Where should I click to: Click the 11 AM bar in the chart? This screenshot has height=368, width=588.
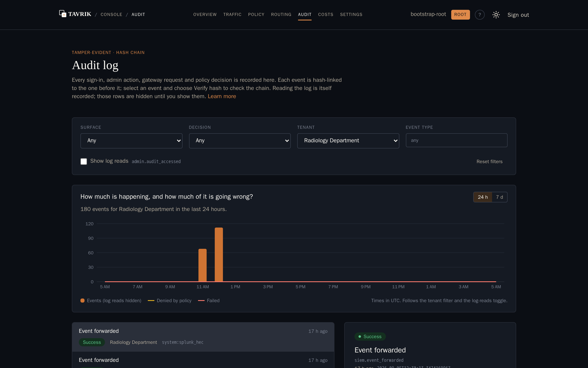[x=202, y=265]
